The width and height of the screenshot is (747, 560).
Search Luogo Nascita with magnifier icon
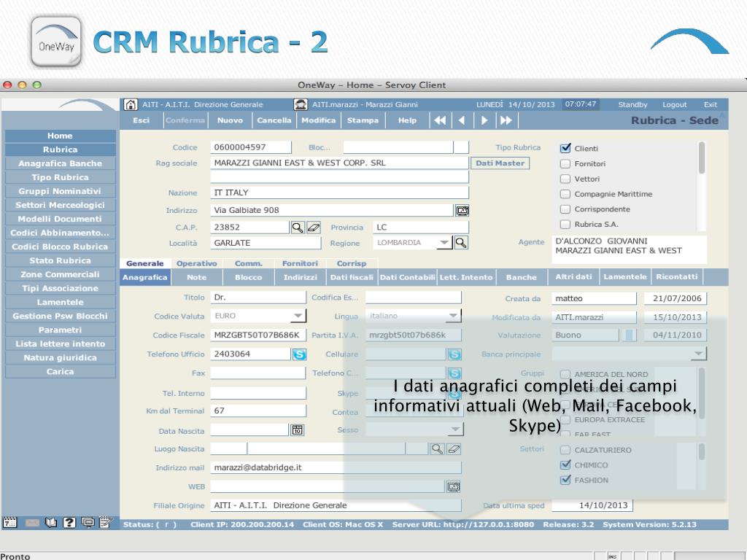tap(436, 448)
